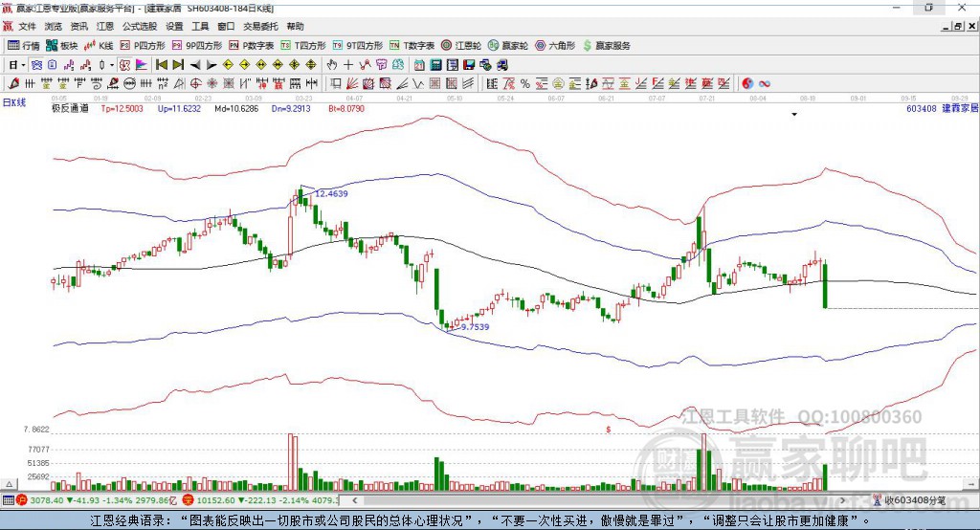
Task: Click the first yellow diamond arrow icon
Action: [x=228, y=65]
